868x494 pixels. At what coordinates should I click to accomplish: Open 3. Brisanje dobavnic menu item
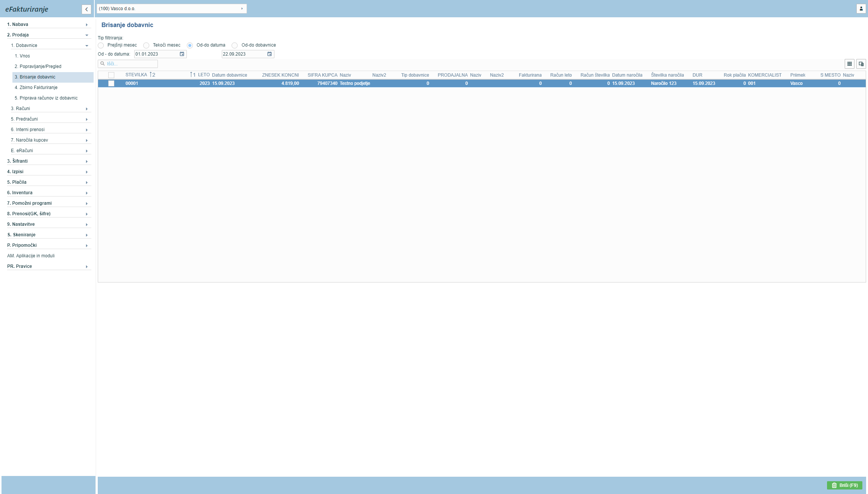(x=53, y=77)
